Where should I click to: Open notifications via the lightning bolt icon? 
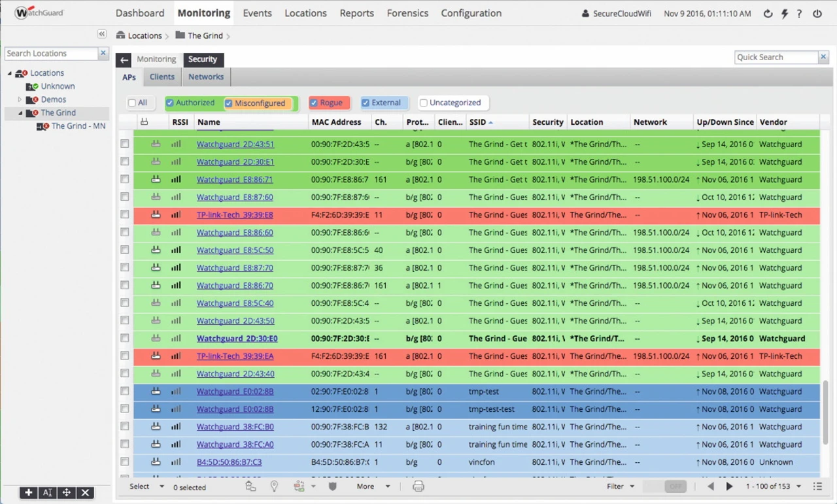(x=785, y=14)
